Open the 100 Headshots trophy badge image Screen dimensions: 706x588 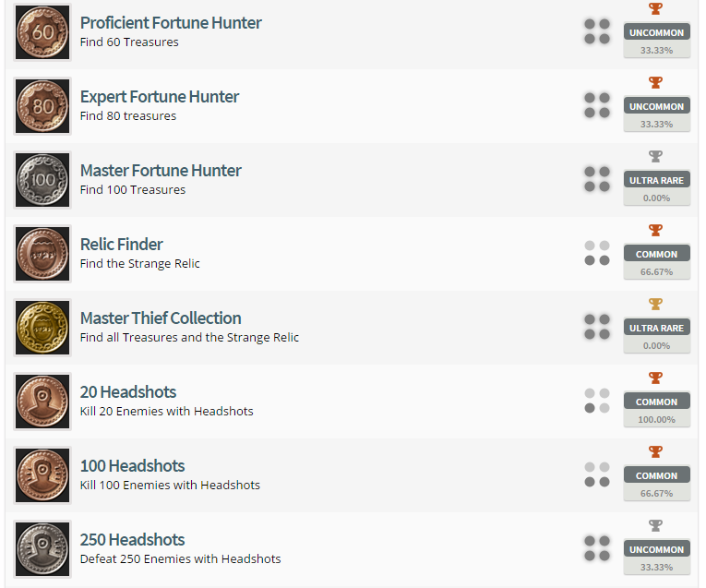(x=42, y=475)
